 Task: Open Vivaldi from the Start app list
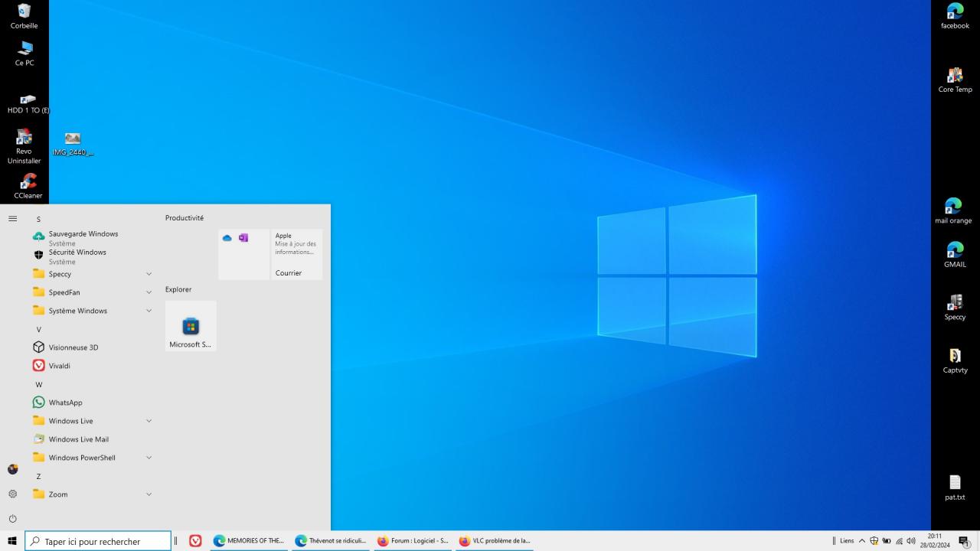[92, 366]
